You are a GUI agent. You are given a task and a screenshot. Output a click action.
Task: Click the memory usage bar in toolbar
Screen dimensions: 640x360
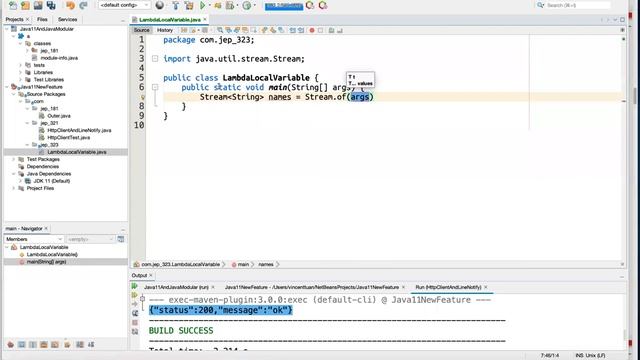[284, 6]
